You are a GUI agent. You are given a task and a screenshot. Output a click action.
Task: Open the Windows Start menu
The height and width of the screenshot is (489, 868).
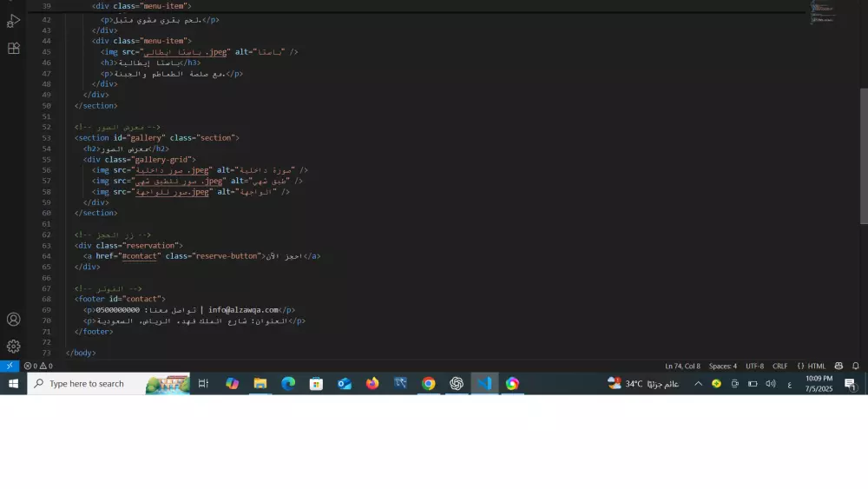[13, 383]
